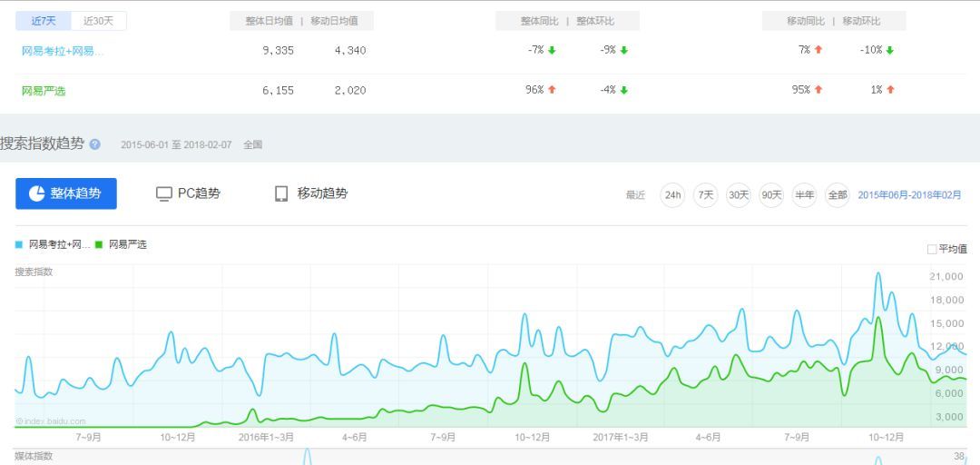Screen dimensions: 980x465
Task: Click the 移动同比 column header
Action: click(806, 21)
